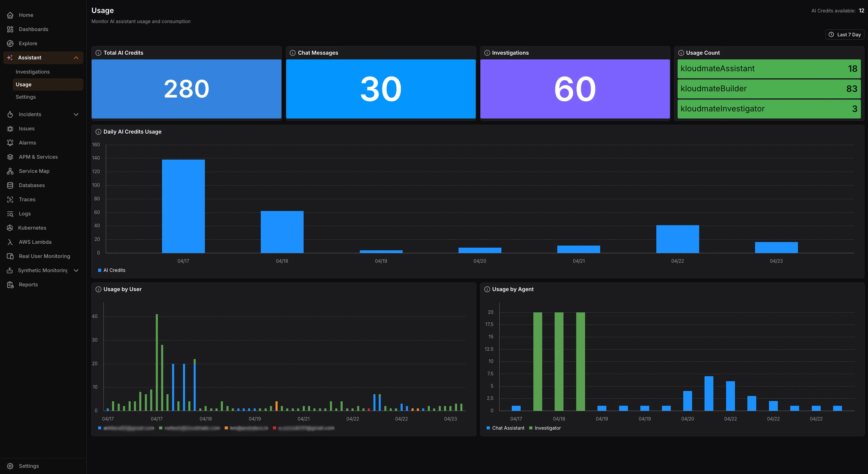This screenshot has width=868, height=474.
Task: Click the Assistant sparkle icon
Action: pos(10,58)
